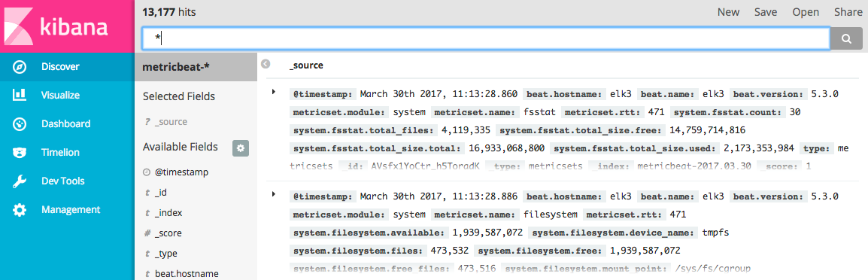Click _source column header
This screenshot has height=280, width=868.
[306, 65]
